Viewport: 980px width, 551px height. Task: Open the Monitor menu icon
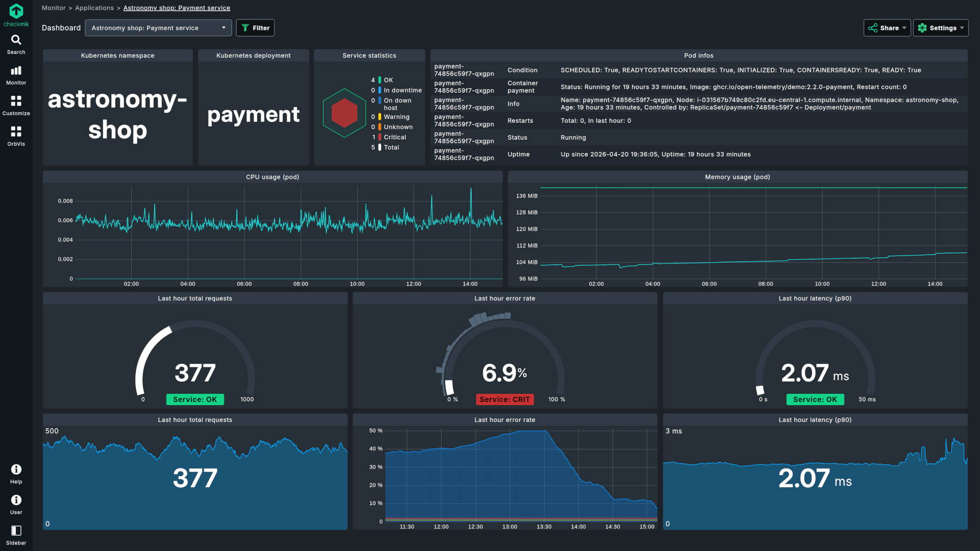[x=16, y=70]
